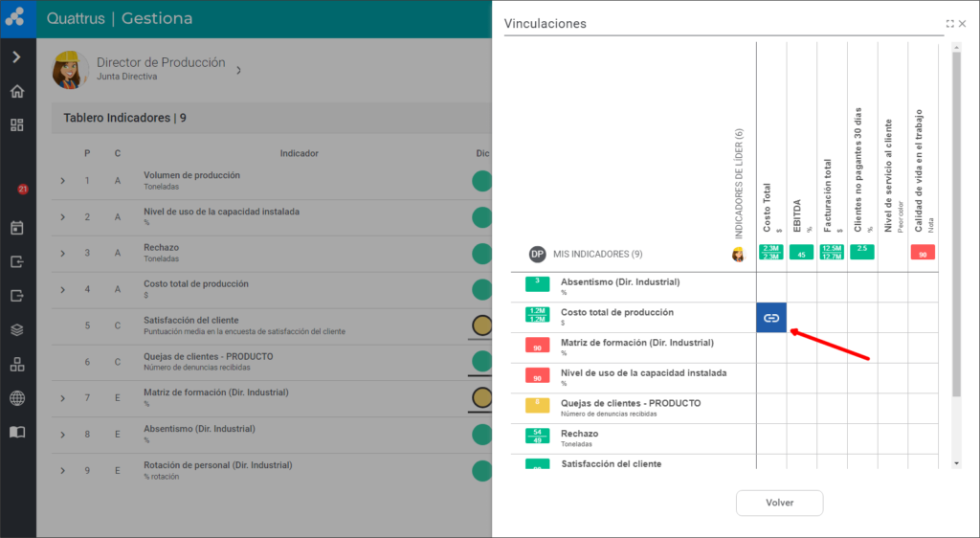Screen dimensions: 980x538
Task: Click the DP avatar beside MIS INDICADORES
Action: 538,254
